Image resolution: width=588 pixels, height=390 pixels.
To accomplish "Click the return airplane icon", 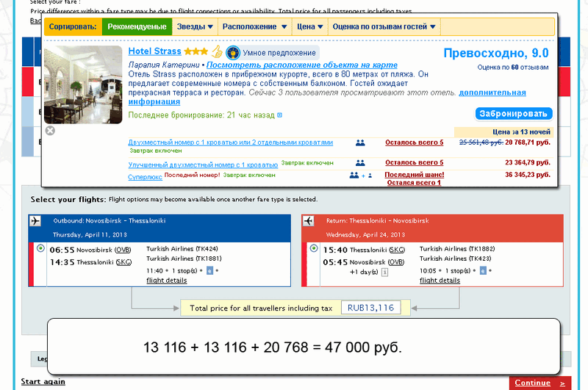I will [308, 220].
